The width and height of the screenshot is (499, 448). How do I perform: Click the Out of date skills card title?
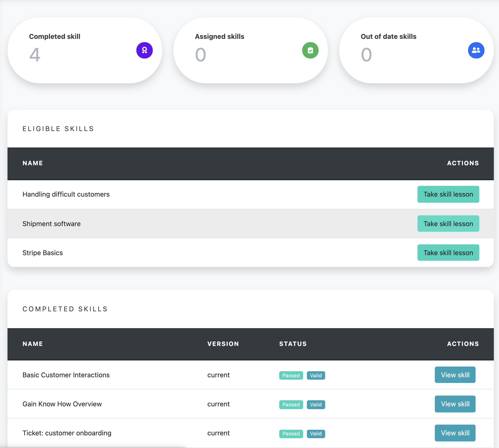point(388,37)
